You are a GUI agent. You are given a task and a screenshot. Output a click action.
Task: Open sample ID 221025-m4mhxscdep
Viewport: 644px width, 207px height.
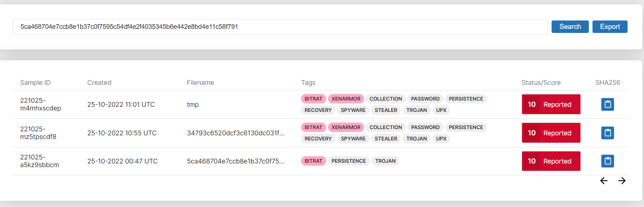pyautogui.click(x=40, y=104)
